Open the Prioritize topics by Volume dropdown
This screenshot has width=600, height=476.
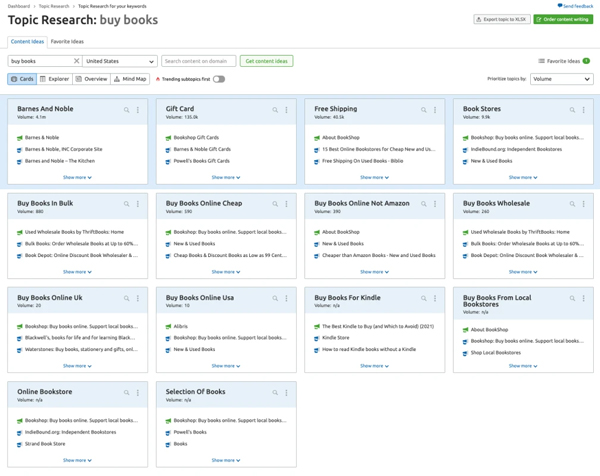[562, 79]
